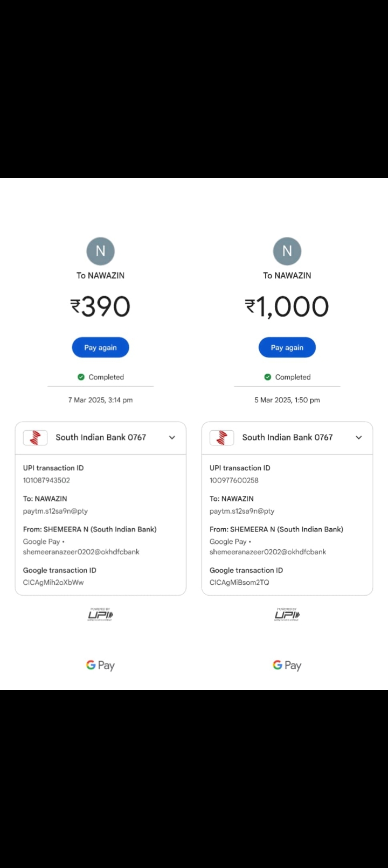The image size is (388, 868).
Task: Click the Google Pay logo at bottom right
Action: point(287,666)
